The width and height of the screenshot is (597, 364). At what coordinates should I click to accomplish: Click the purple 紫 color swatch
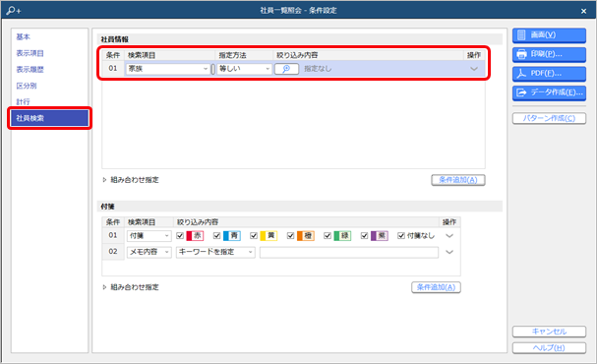tap(380, 236)
